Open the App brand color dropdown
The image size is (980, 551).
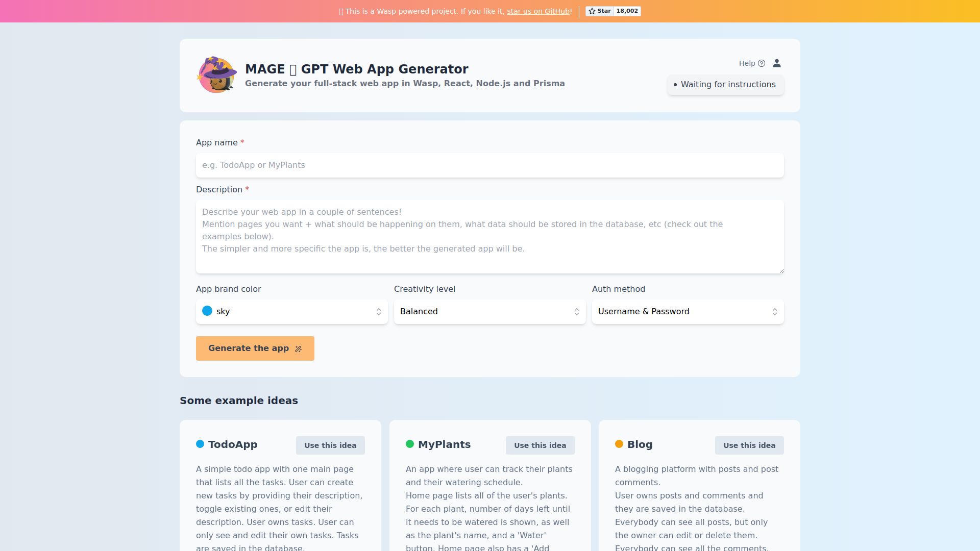click(291, 312)
